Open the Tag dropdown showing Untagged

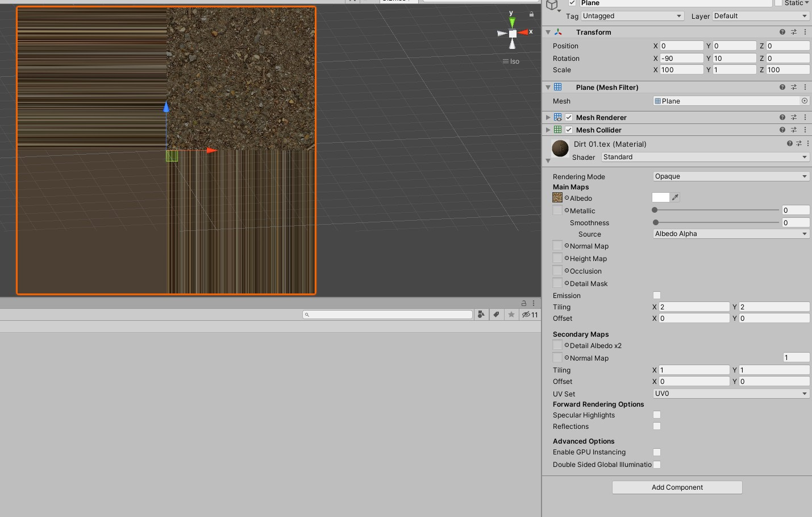click(632, 16)
